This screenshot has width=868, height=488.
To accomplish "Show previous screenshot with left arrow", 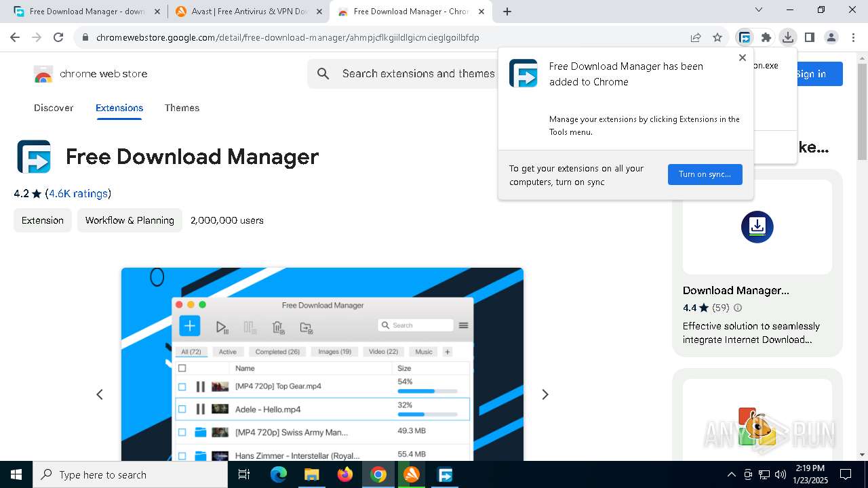I will 100,394.
